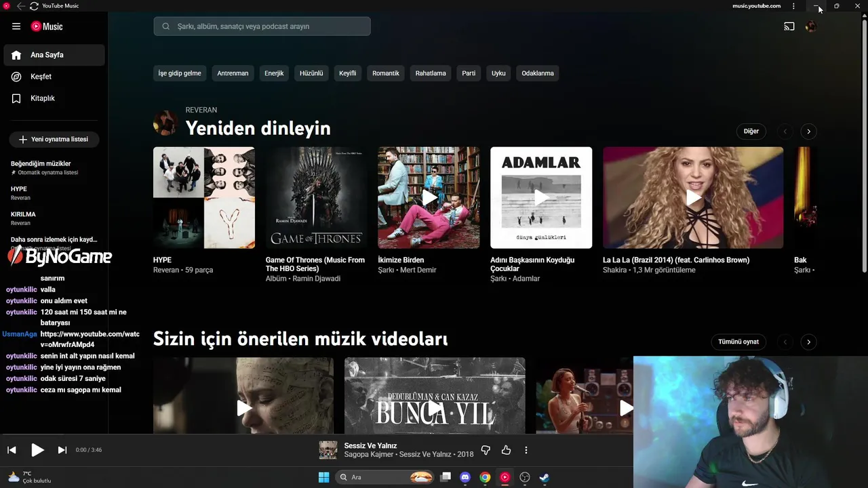Click the Tümünü oynat button
Screen dimensions: 868x488
[x=738, y=342]
